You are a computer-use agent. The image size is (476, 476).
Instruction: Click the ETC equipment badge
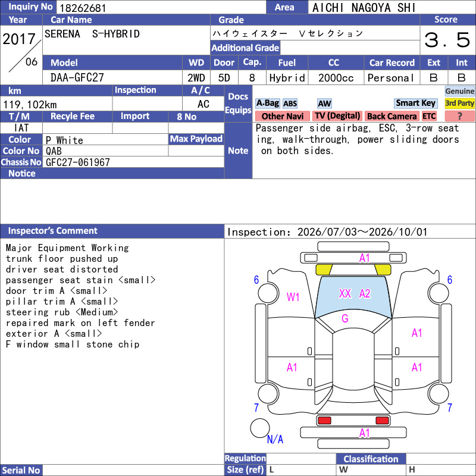tap(428, 116)
